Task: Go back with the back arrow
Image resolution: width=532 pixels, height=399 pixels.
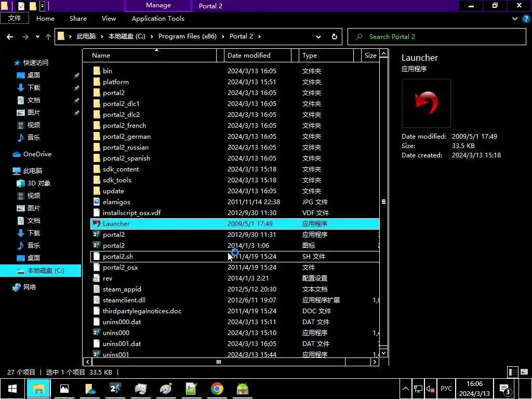Action: click(x=10, y=37)
